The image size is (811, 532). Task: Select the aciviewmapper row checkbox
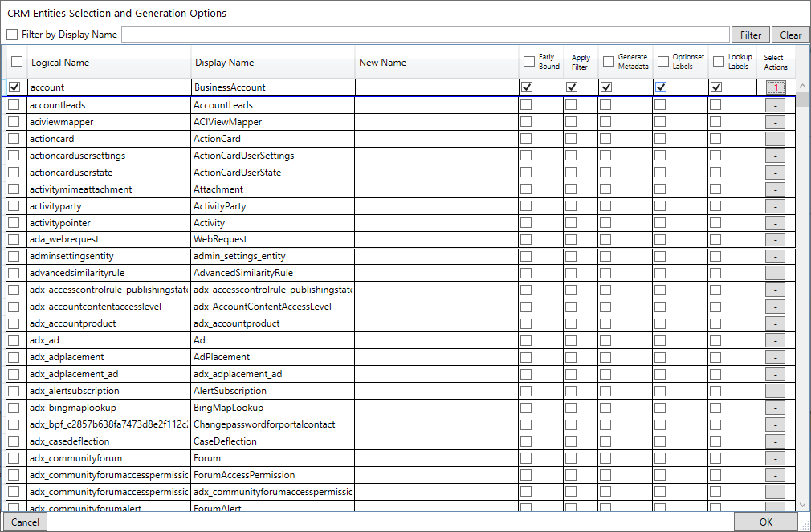click(x=14, y=122)
